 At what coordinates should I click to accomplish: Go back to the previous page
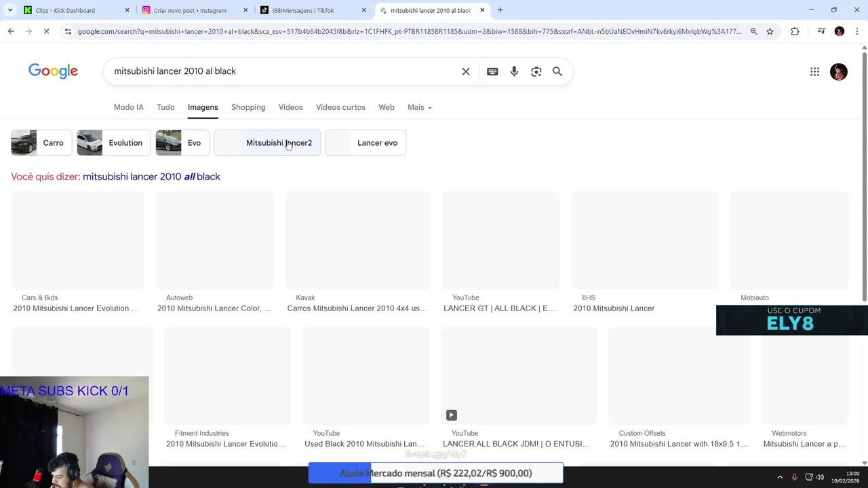click(x=11, y=31)
